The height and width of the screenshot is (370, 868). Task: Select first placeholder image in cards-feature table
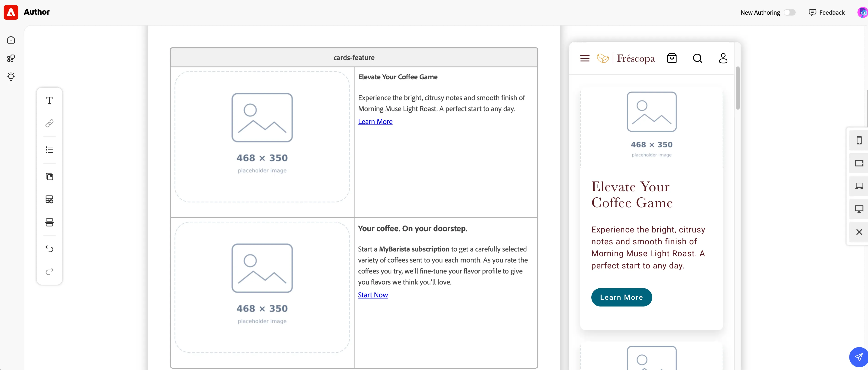(x=262, y=137)
